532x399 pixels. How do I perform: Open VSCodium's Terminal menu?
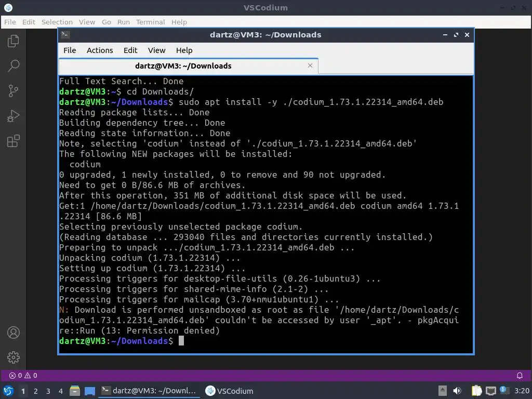point(150,22)
